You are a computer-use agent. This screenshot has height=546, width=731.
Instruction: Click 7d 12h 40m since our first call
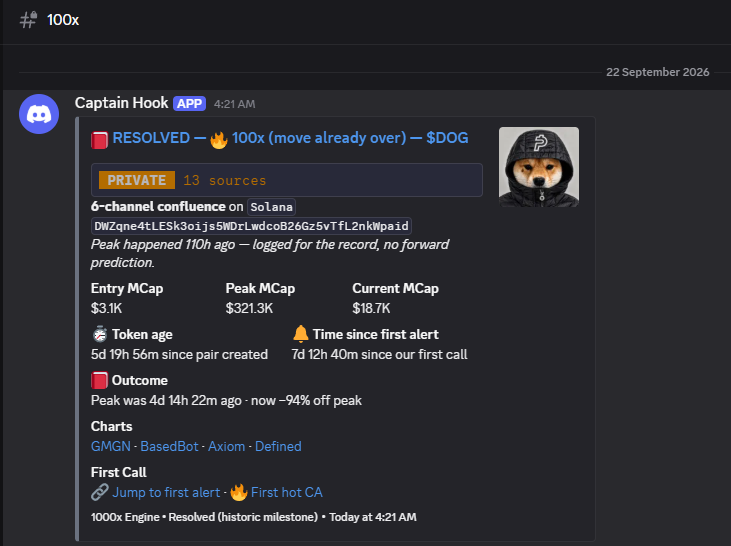click(379, 354)
